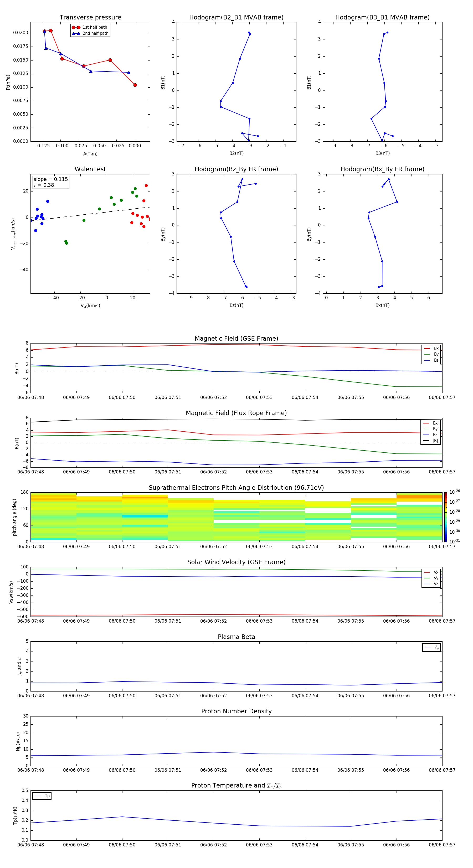Click the 'Bz' legend entry in GSE magnetic field
473x868 pixels.
[431, 360]
